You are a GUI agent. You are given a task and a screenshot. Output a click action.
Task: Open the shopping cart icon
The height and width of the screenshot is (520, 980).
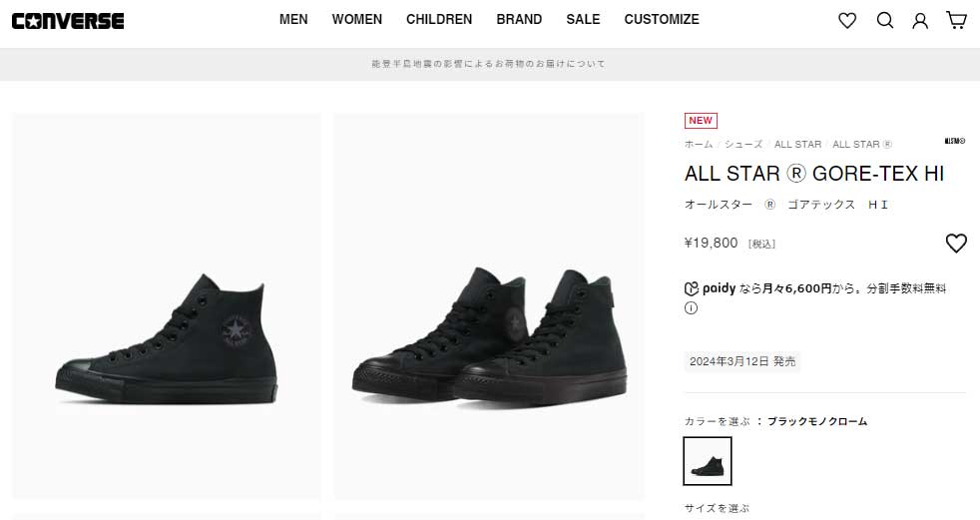click(956, 20)
